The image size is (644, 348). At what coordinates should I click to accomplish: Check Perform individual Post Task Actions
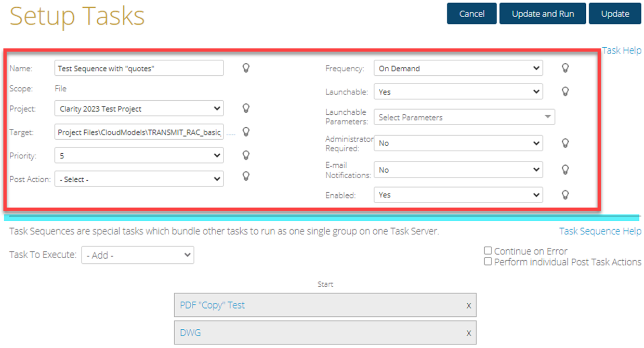(x=488, y=262)
